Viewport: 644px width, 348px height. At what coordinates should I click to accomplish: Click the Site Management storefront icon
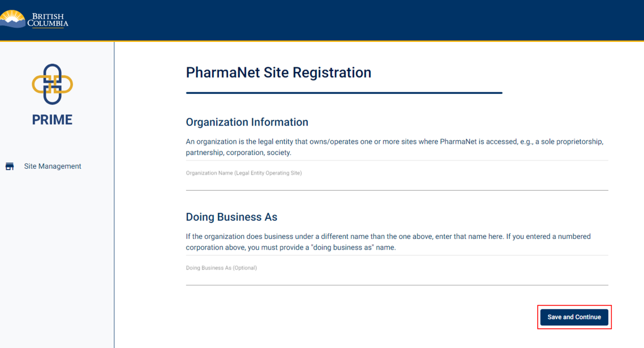click(10, 166)
